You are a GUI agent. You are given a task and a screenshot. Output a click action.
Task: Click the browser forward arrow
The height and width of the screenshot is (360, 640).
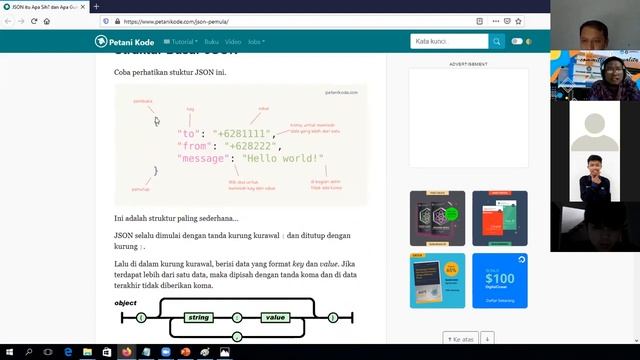(21, 21)
